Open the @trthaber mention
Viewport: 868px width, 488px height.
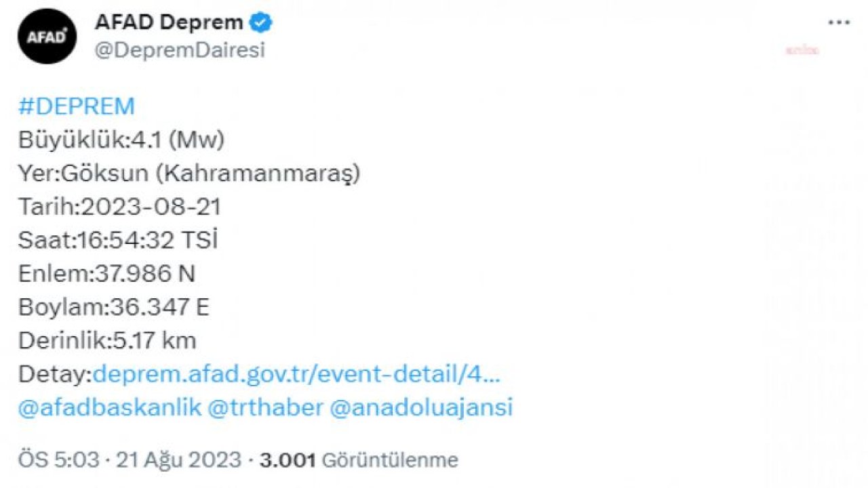click(265, 407)
